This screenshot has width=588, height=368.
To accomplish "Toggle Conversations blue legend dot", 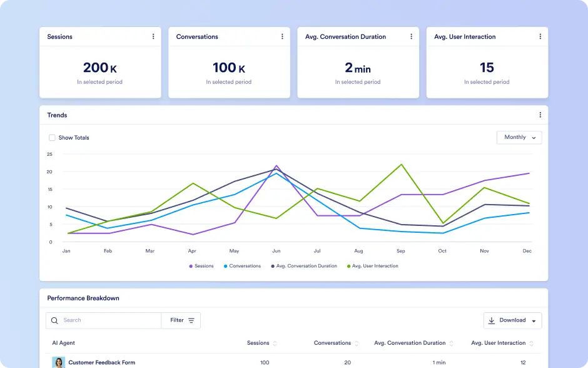I will click(225, 266).
